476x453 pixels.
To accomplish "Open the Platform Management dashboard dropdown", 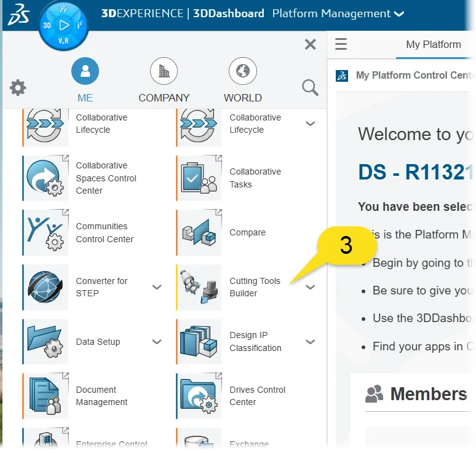I will [399, 14].
